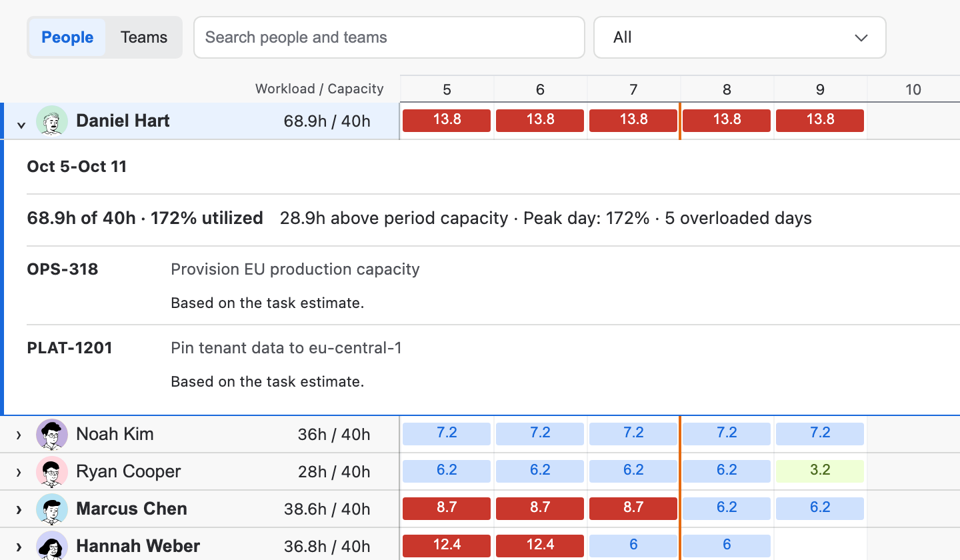Select Noah Kim's 7.2 bar on day 6

(540, 434)
